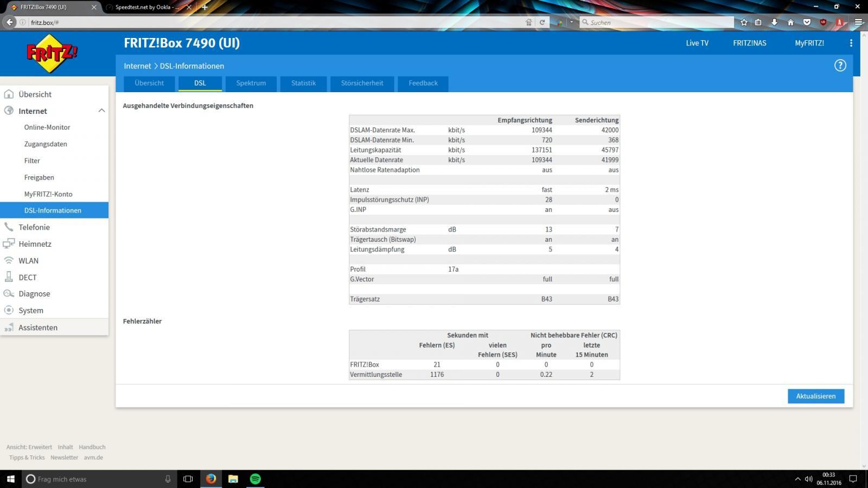Image resolution: width=868 pixels, height=488 pixels.
Task: Click the Cortana microphone icon
Action: [x=168, y=479]
